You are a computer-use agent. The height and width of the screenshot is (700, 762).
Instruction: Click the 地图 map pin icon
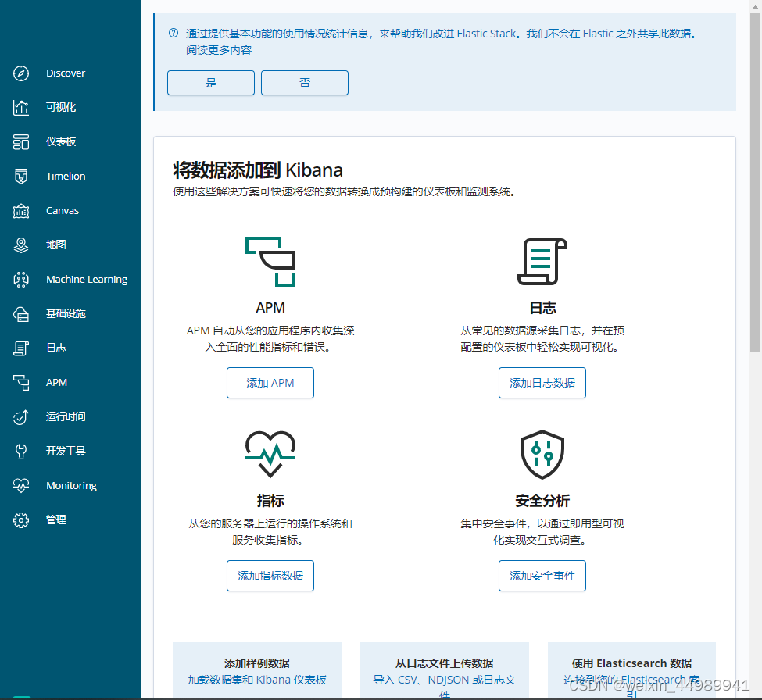pos(21,245)
